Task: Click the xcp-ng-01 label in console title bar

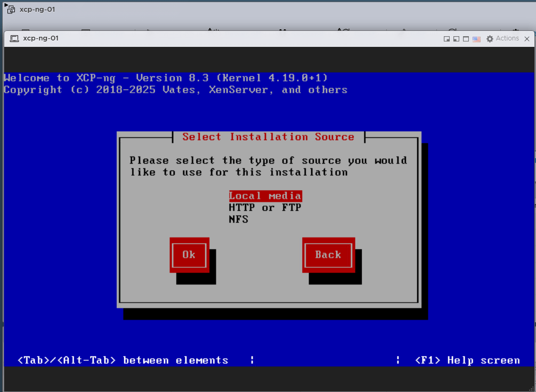Action: tap(41, 38)
